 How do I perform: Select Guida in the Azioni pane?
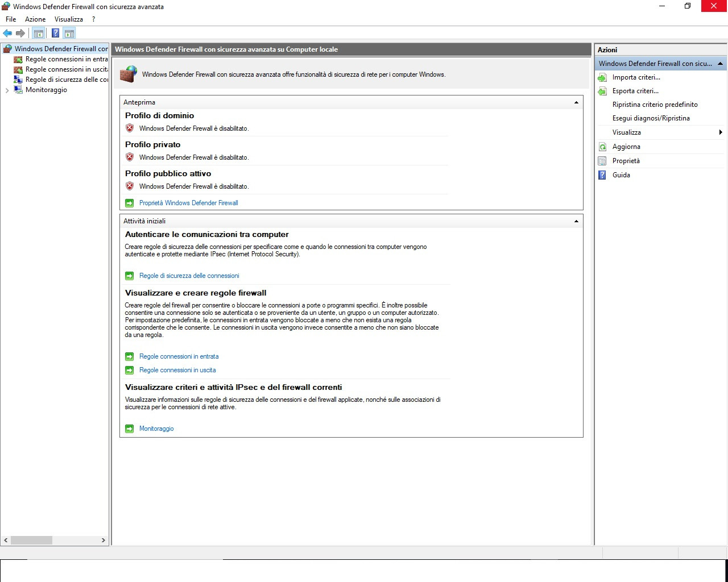pyautogui.click(x=621, y=175)
